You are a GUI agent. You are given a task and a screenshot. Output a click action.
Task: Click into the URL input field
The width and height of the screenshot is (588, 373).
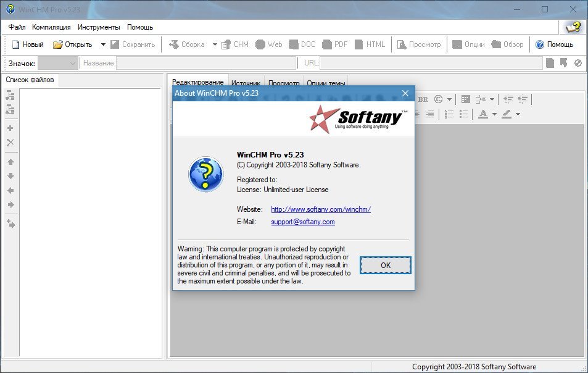click(x=431, y=64)
